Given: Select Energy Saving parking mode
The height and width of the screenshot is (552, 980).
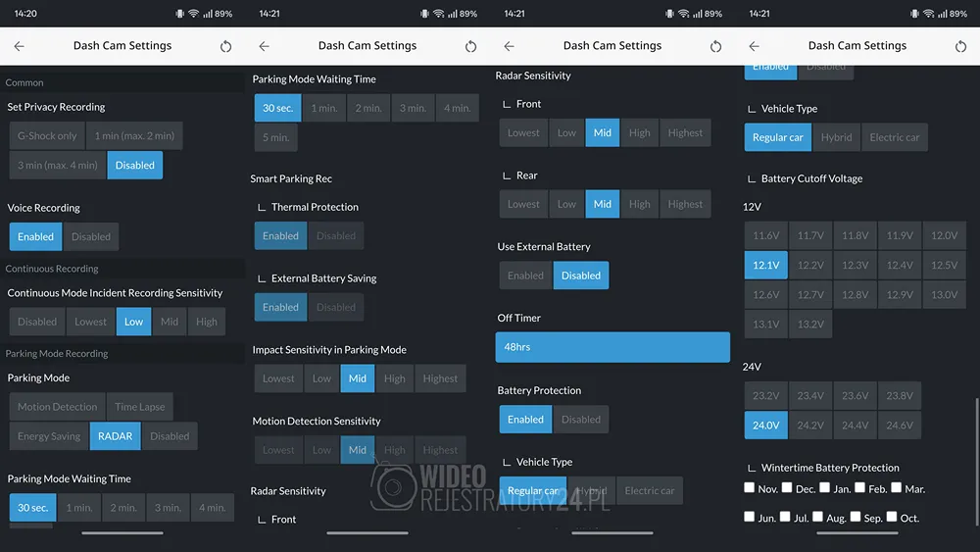Looking at the screenshot, I should pyautogui.click(x=49, y=436).
